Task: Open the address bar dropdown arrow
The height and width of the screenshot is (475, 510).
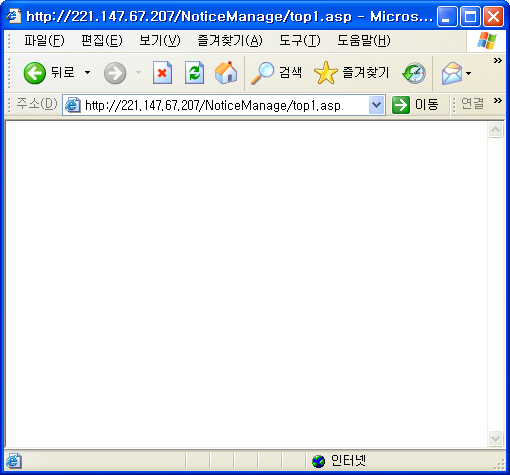Action: (x=377, y=105)
